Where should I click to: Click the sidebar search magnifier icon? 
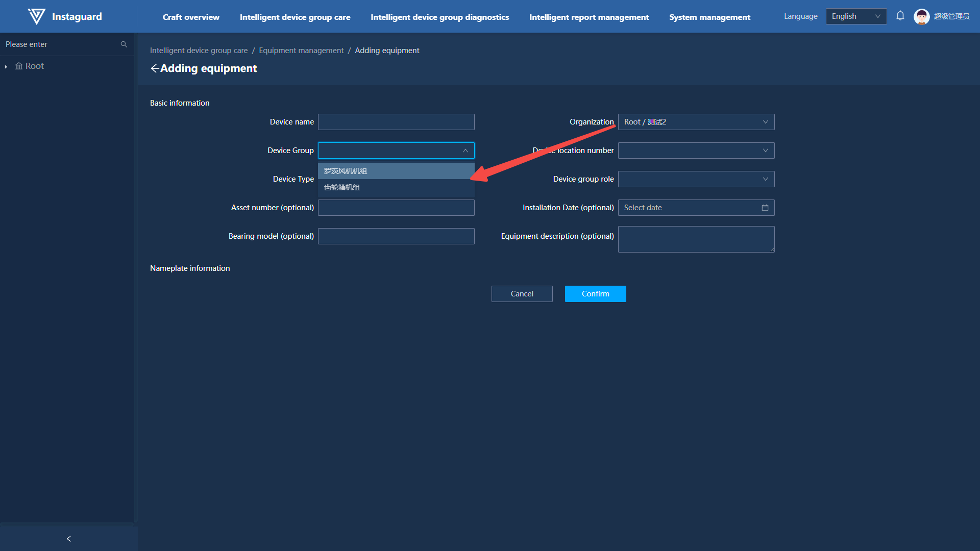pos(124,44)
